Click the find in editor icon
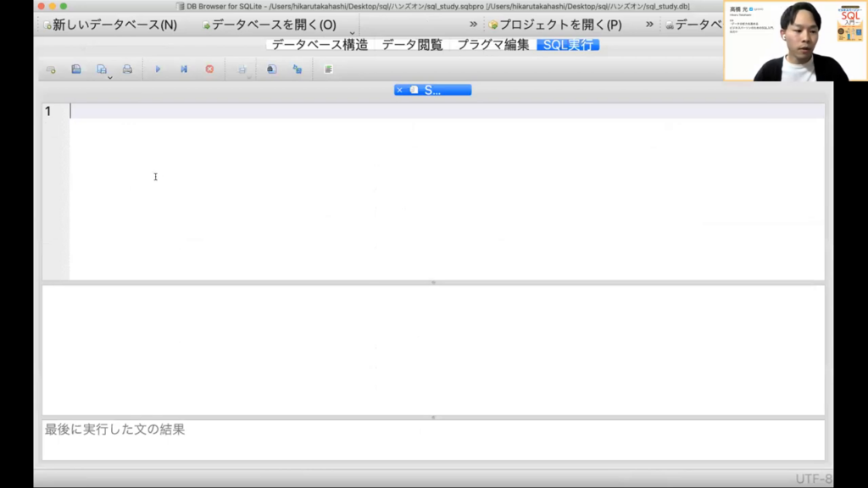The height and width of the screenshot is (488, 868). [x=271, y=69]
